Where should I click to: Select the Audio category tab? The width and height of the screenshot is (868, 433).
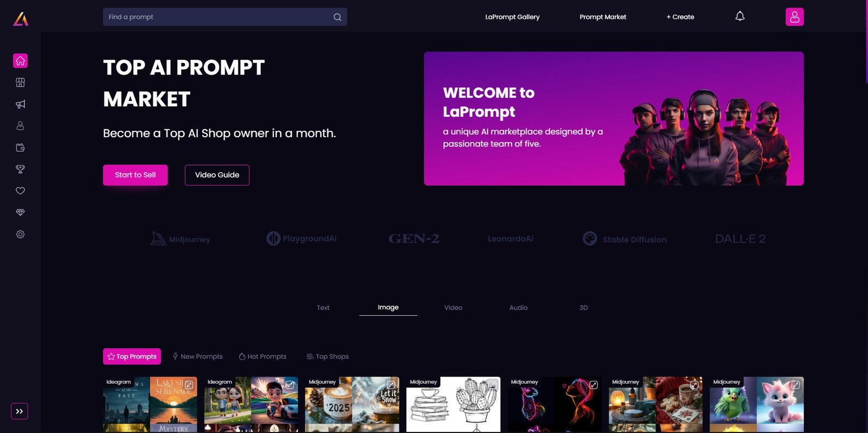tap(518, 308)
